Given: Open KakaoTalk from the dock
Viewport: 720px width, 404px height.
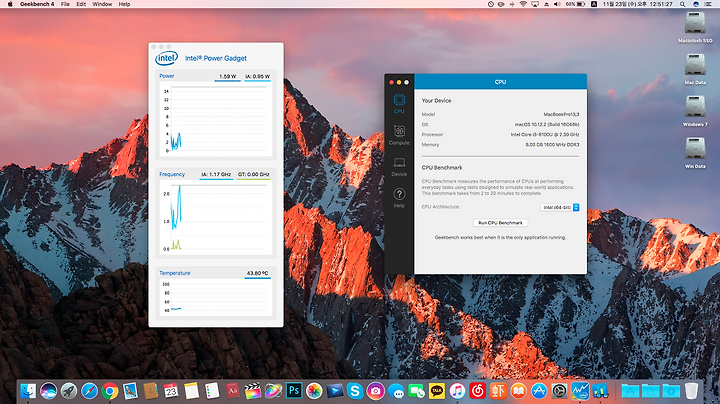Looking at the screenshot, I should 437,391.
